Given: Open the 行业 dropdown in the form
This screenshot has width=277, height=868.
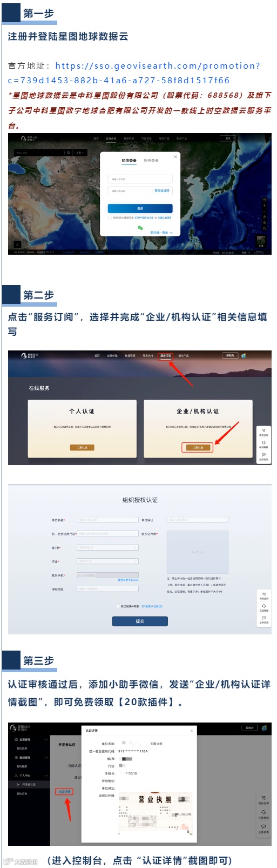Looking at the screenshot, I should (107, 561).
